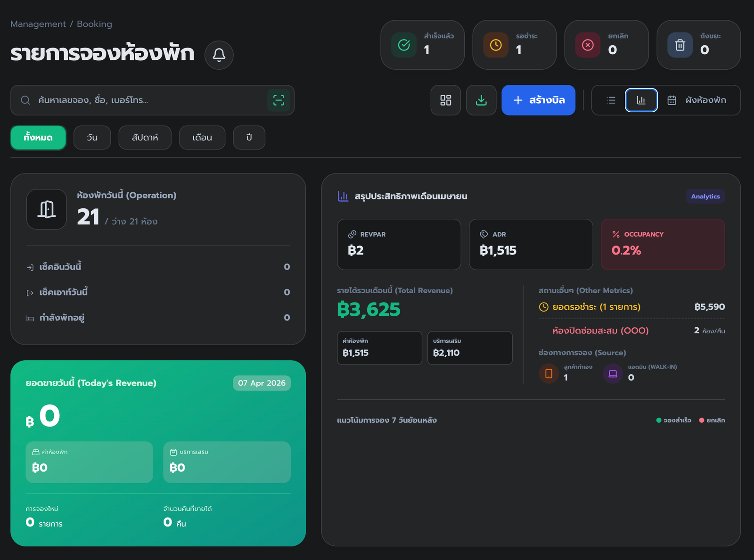The width and height of the screenshot is (754, 560).
Task: Click the ยกเลิก cancelled status icon
Action: tap(588, 45)
